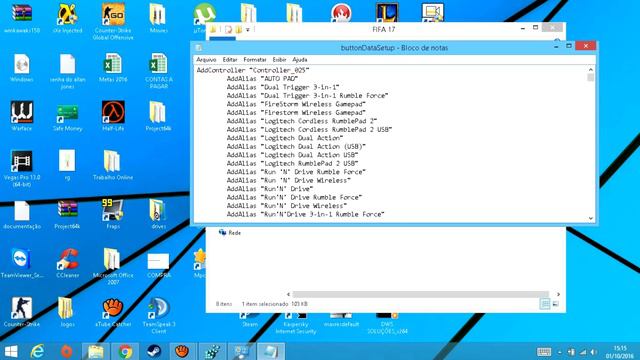Open the Movies folder on desktop
This screenshot has width=640, height=360.
tap(158, 18)
